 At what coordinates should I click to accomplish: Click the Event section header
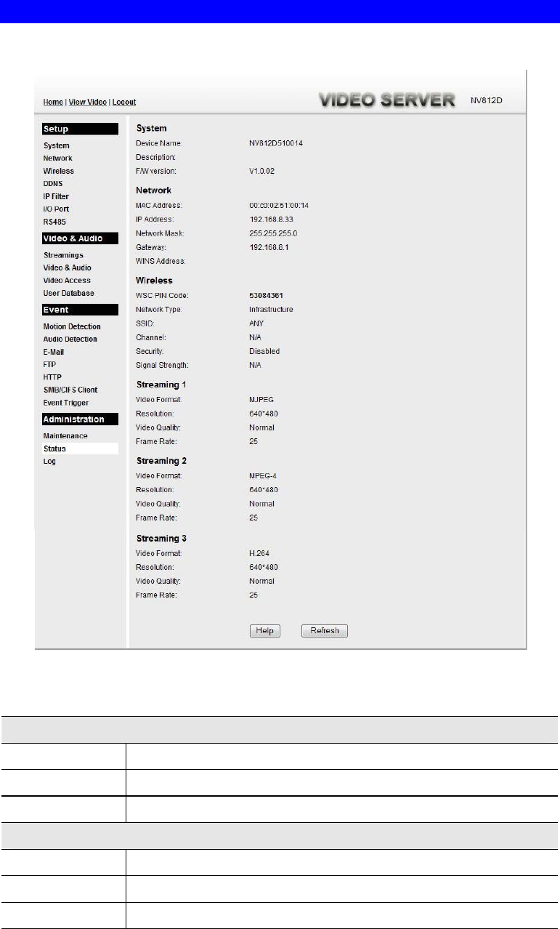click(x=80, y=310)
